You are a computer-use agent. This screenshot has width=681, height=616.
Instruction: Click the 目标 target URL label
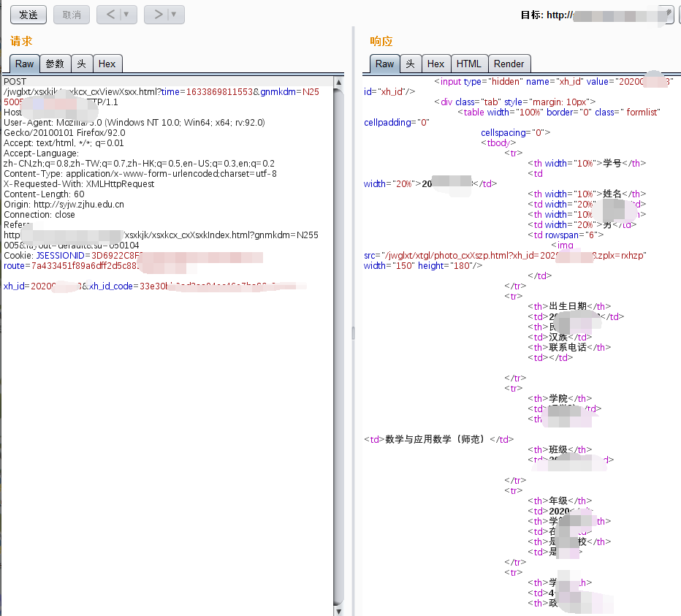coord(547,15)
